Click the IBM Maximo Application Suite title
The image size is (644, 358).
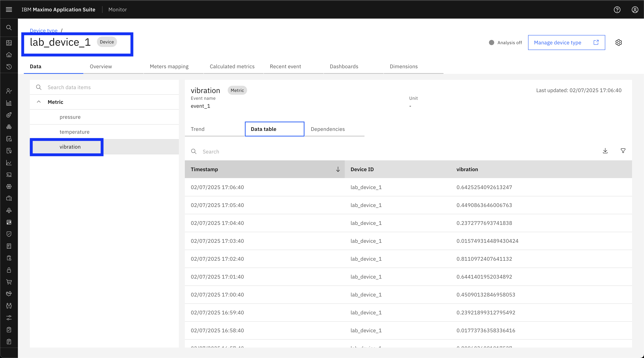click(58, 10)
